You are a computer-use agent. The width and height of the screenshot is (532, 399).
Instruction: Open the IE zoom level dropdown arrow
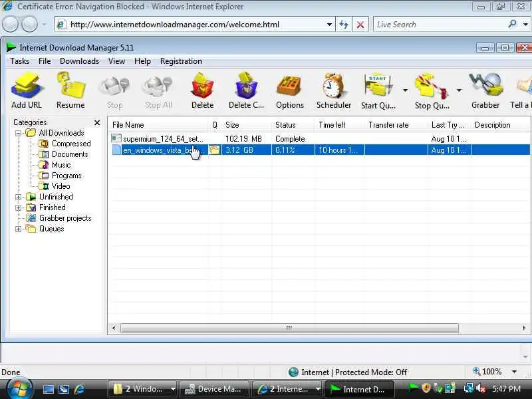pos(514,372)
